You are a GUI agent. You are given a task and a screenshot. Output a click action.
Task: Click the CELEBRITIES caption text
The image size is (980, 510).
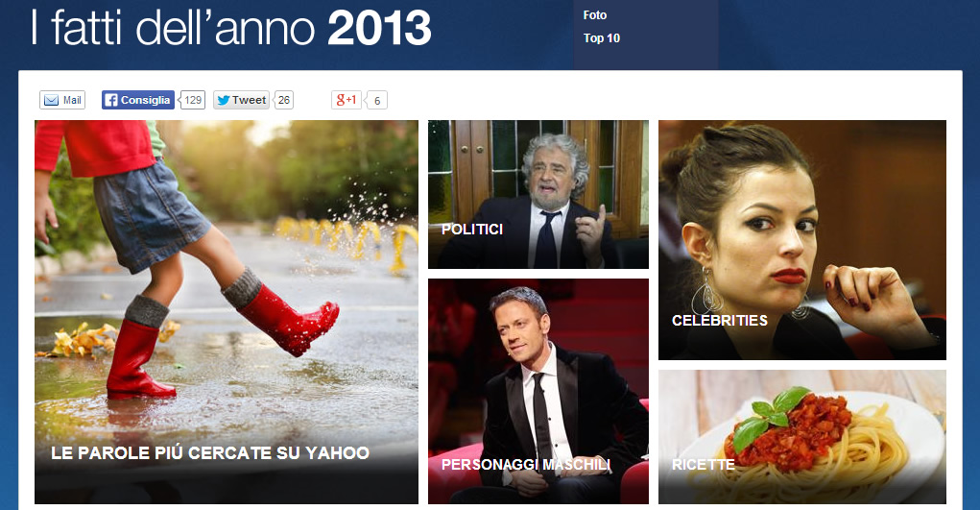point(719,321)
